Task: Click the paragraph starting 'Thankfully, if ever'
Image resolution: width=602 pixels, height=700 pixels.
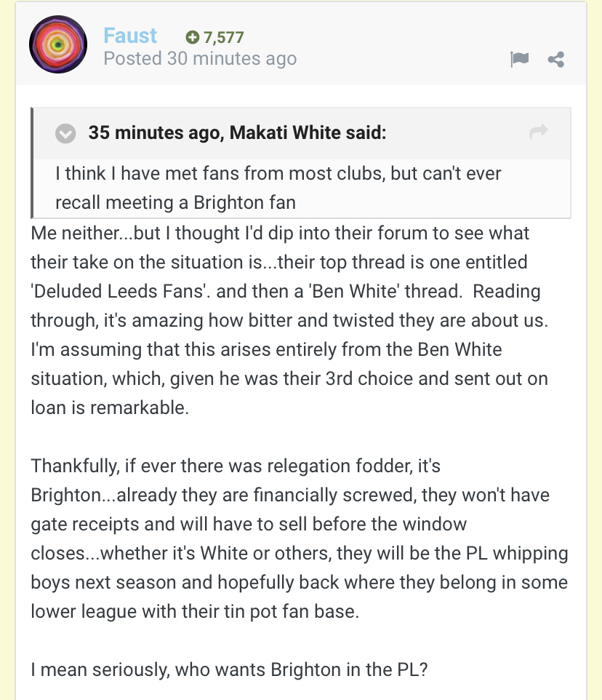Action: click(300, 538)
